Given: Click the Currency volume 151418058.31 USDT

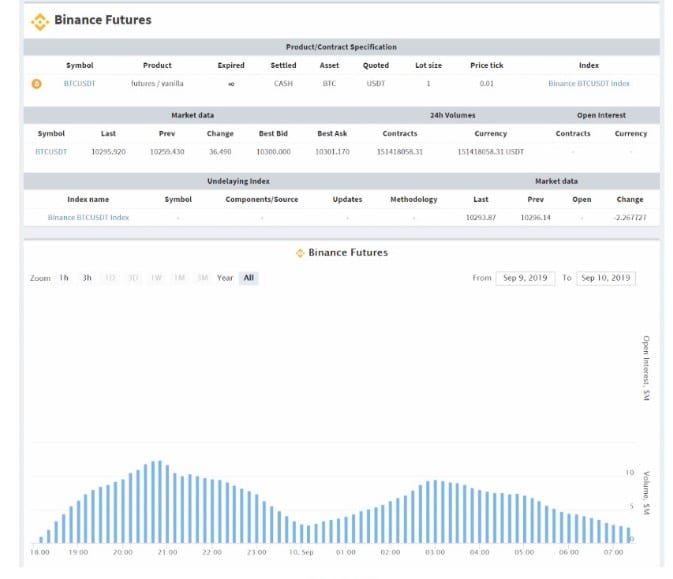Looking at the screenshot, I should 491,152.
